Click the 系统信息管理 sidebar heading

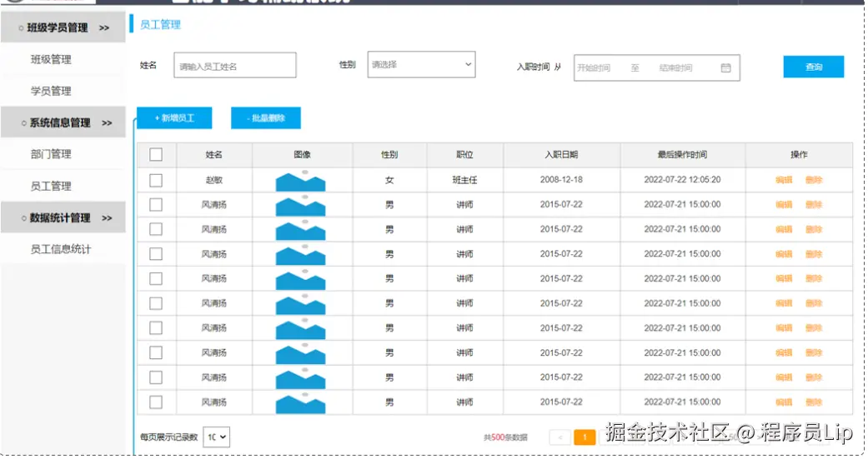pyautogui.click(x=60, y=122)
